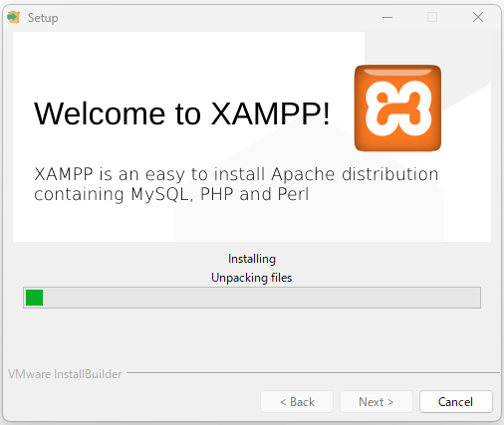This screenshot has width=504, height=425.
Task: Cancel the XAMPP installation
Action: (456, 402)
